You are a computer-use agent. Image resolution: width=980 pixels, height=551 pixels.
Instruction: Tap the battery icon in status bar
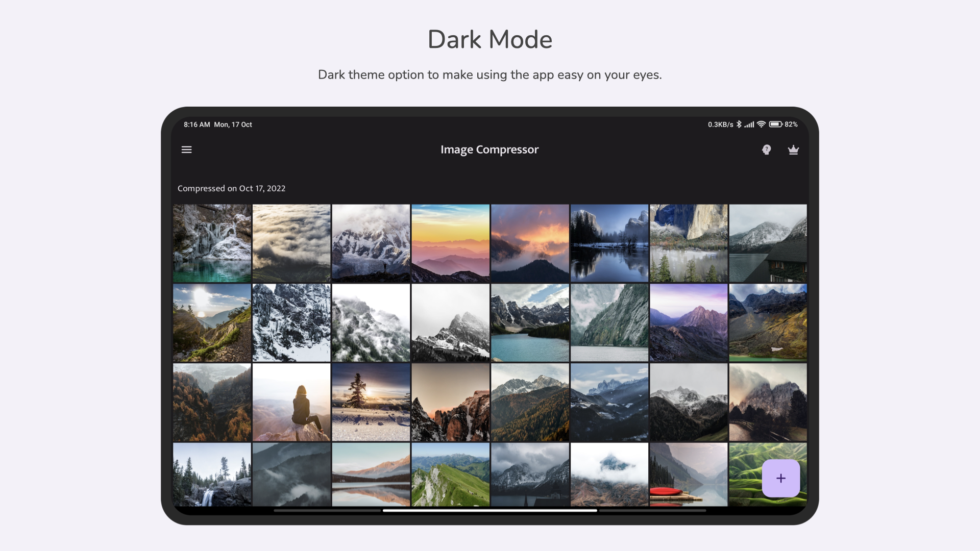[776, 124]
